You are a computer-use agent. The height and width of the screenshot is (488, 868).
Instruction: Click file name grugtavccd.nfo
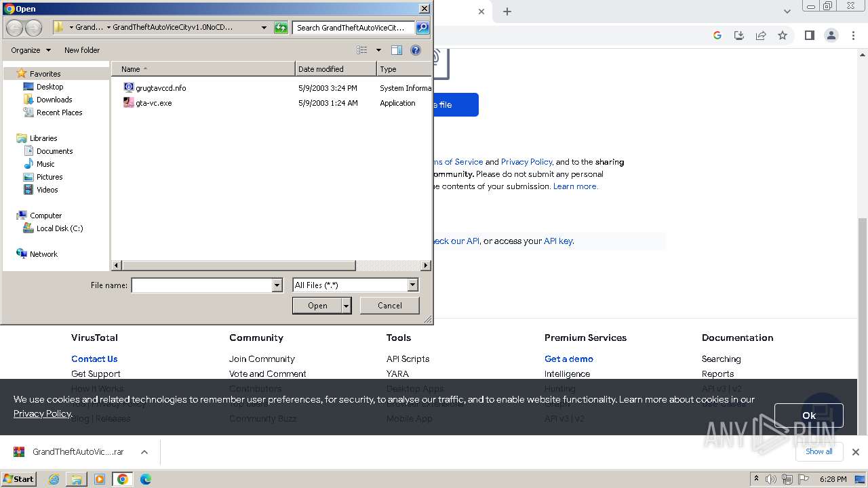pyautogui.click(x=161, y=88)
